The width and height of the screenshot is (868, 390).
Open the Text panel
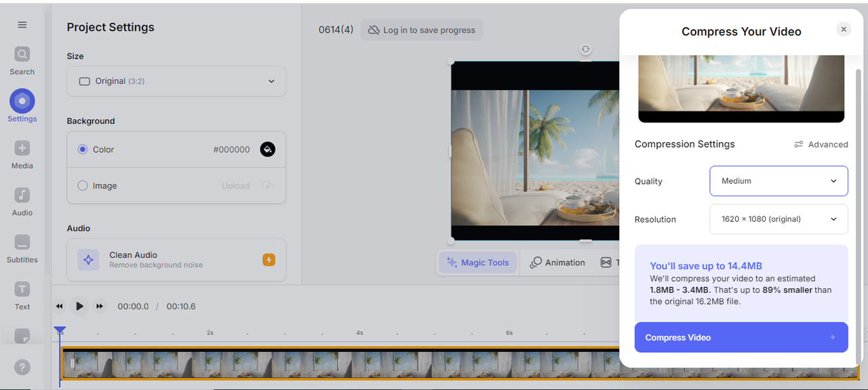click(22, 296)
